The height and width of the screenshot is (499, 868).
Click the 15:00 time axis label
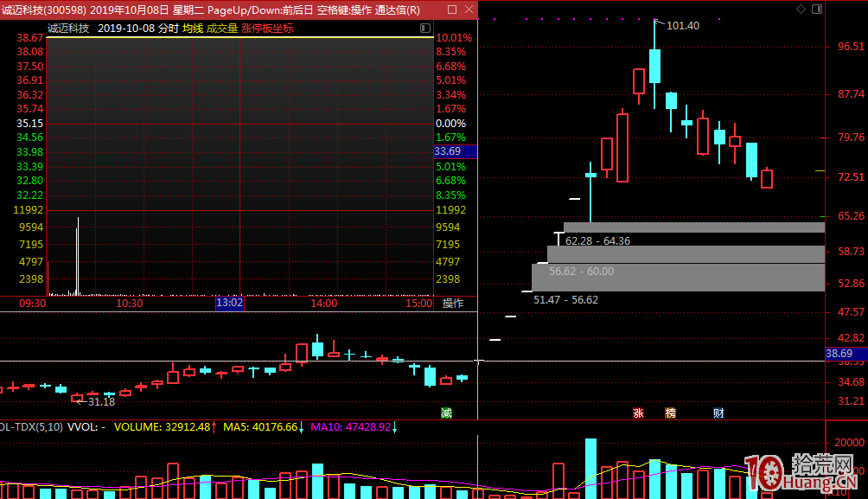419,304
